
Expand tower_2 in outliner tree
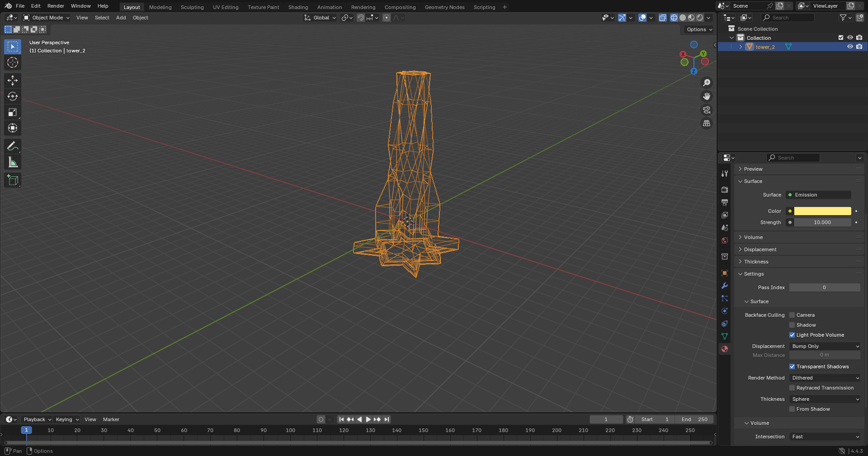coord(741,47)
